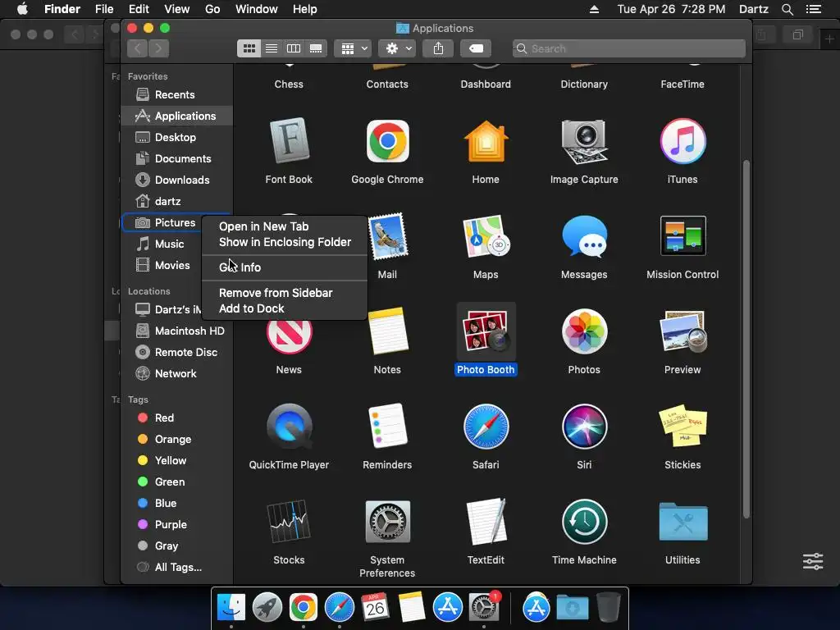This screenshot has height=630, width=840.
Task: Click the Preview app icon
Action: (682, 332)
